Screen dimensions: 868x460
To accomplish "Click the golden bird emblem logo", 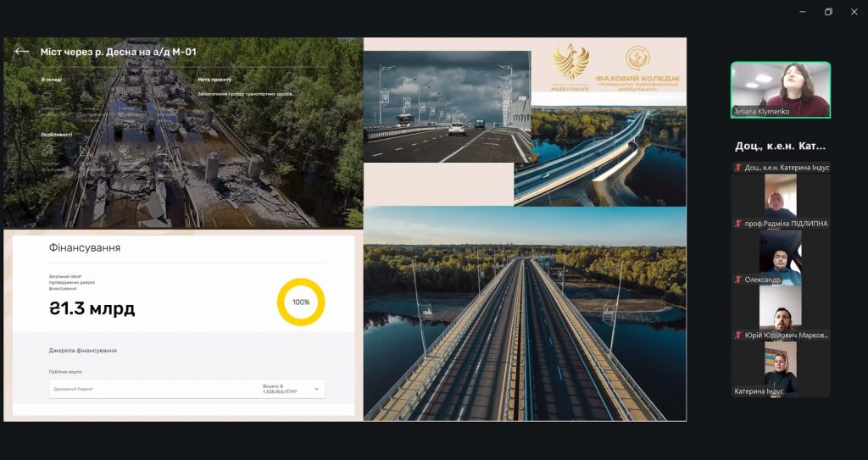I will point(571,64).
